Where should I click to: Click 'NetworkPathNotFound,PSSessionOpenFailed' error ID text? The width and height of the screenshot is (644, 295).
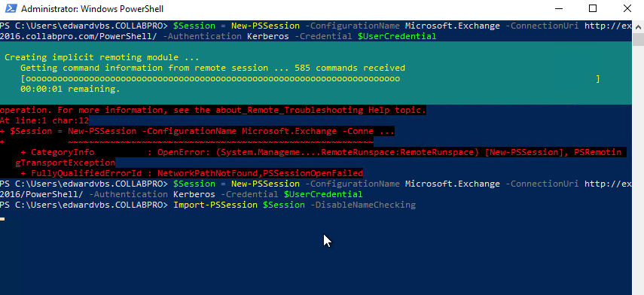260,173
